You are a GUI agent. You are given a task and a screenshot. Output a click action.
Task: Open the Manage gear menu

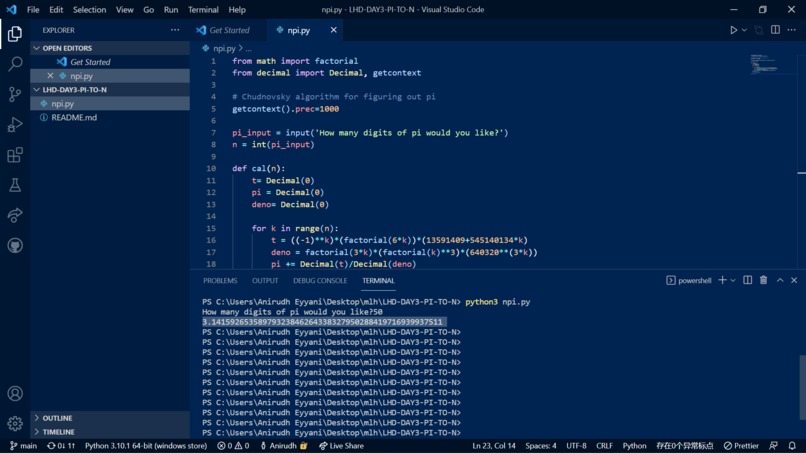[15, 423]
